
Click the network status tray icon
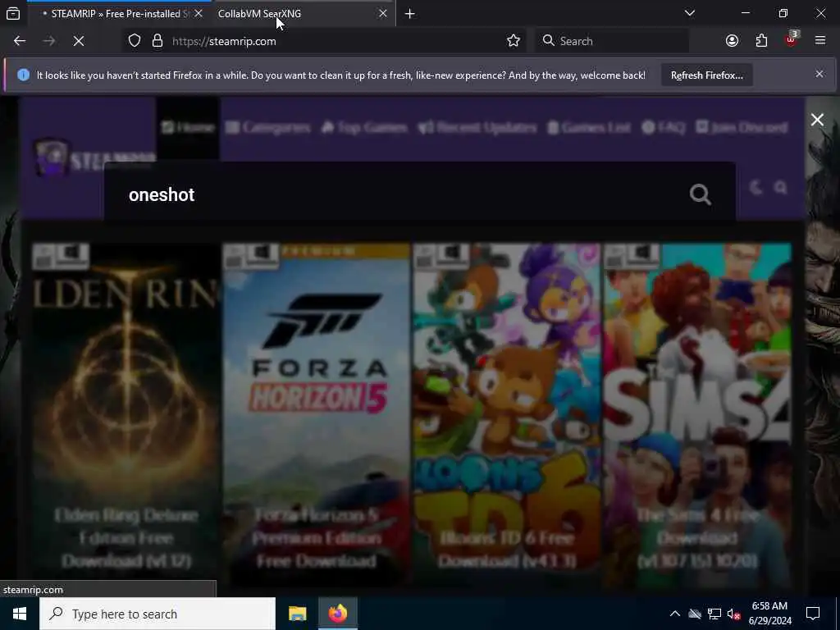[x=714, y=614]
